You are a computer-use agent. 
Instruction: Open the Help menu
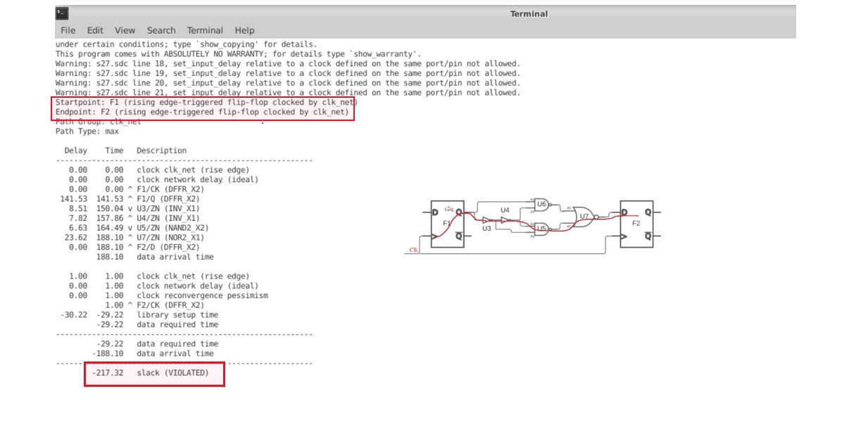tap(244, 30)
